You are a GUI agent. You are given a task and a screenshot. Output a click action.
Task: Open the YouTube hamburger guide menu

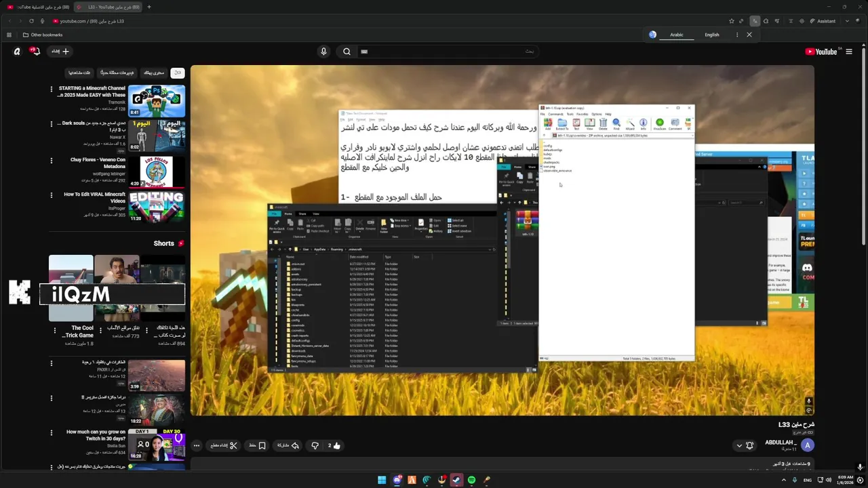point(848,52)
